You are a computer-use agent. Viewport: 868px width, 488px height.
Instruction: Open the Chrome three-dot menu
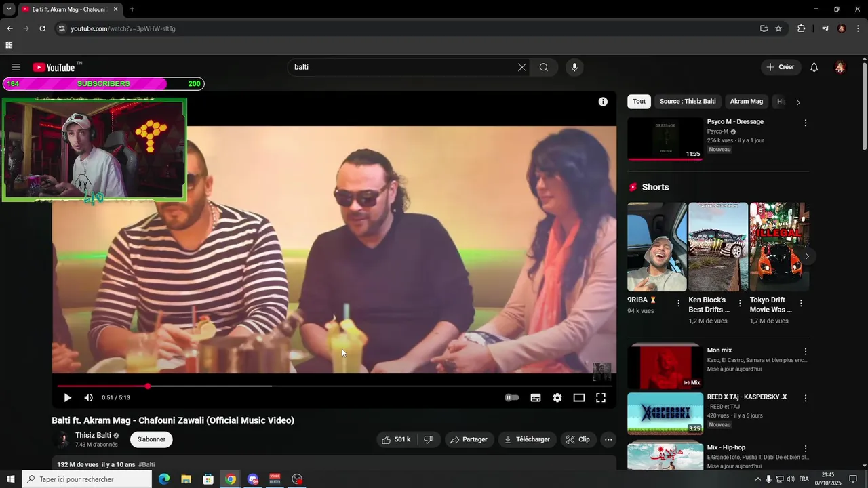pos(859,28)
